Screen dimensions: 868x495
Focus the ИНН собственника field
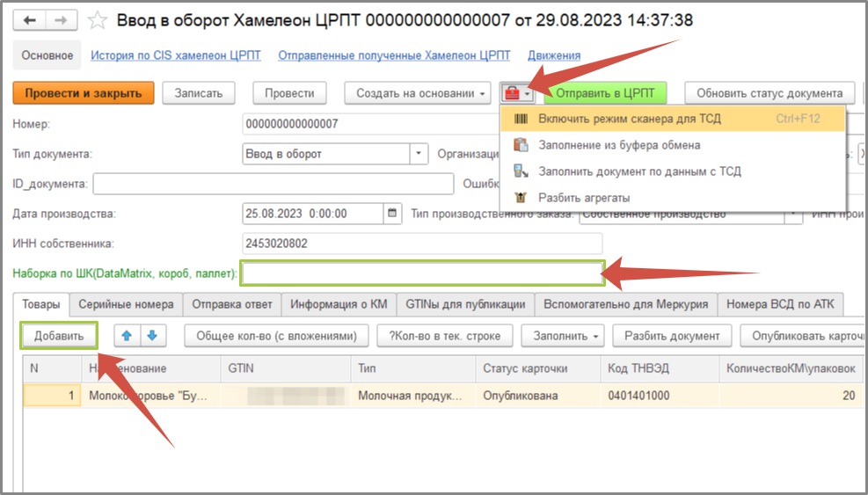[422, 243]
